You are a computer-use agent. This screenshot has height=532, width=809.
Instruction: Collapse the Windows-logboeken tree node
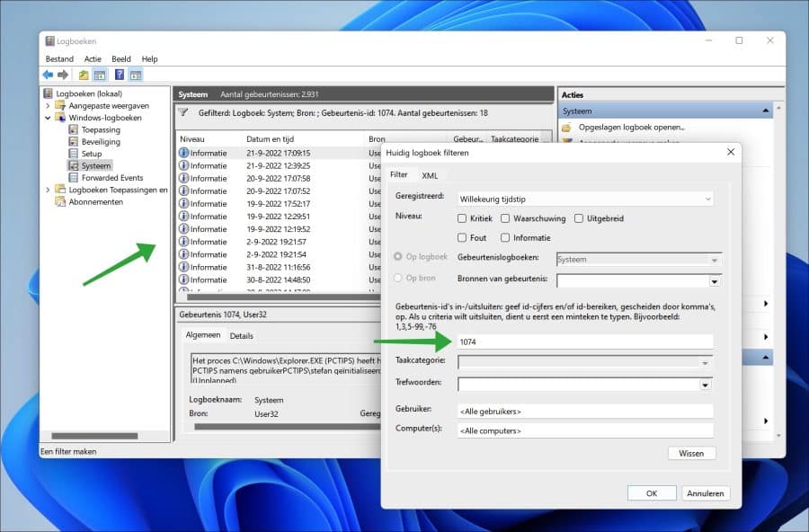point(48,118)
